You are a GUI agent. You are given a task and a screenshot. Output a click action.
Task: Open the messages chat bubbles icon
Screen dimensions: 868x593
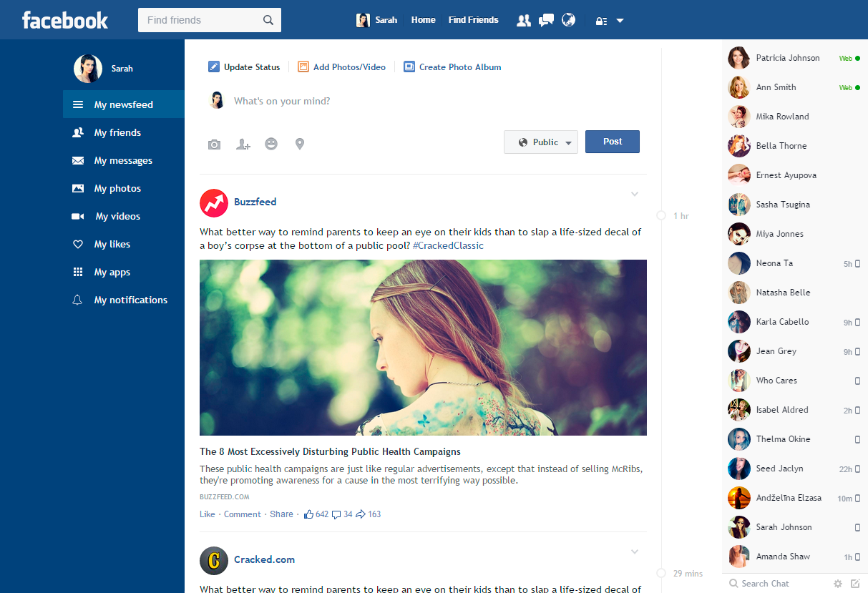546,20
